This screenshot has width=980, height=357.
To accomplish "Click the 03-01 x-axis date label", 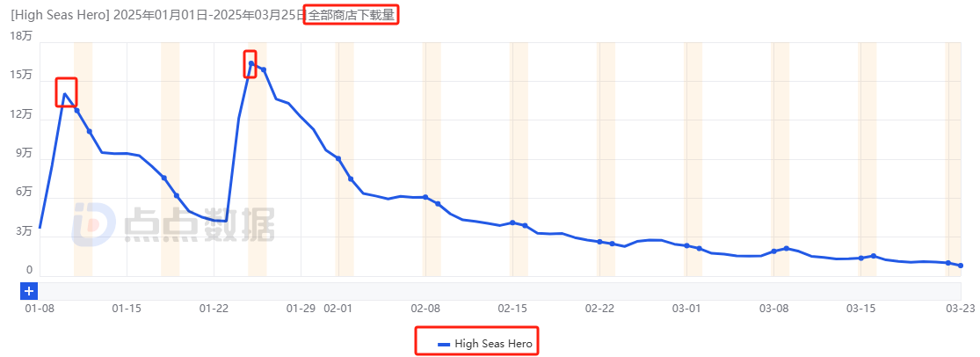I will pos(686,309).
